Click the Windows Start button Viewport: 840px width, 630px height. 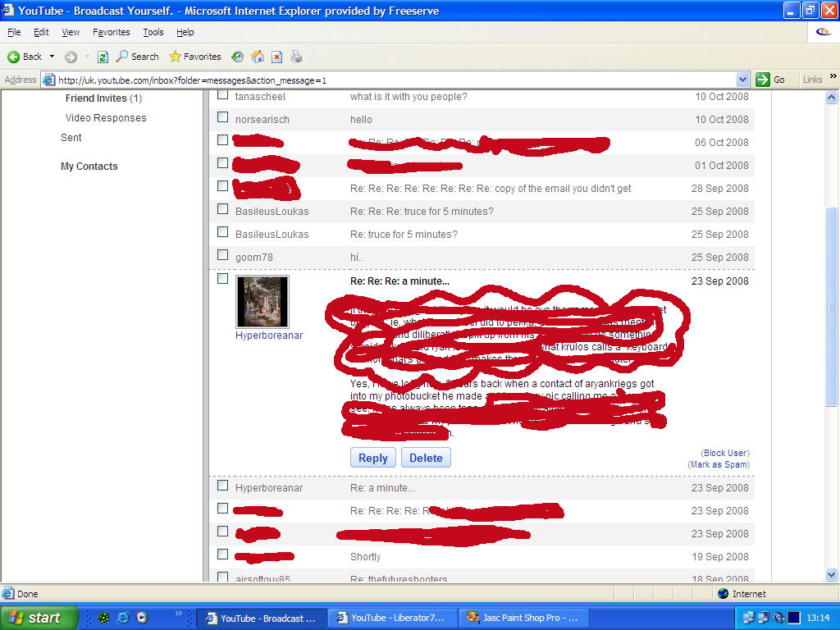(39, 618)
